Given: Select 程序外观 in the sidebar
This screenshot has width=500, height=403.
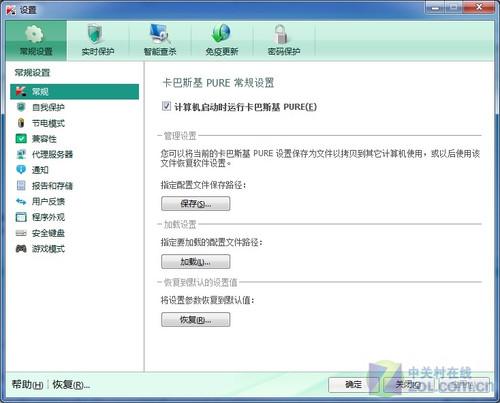Looking at the screenshot, I should pyautogui.click(x=48, y=217).
